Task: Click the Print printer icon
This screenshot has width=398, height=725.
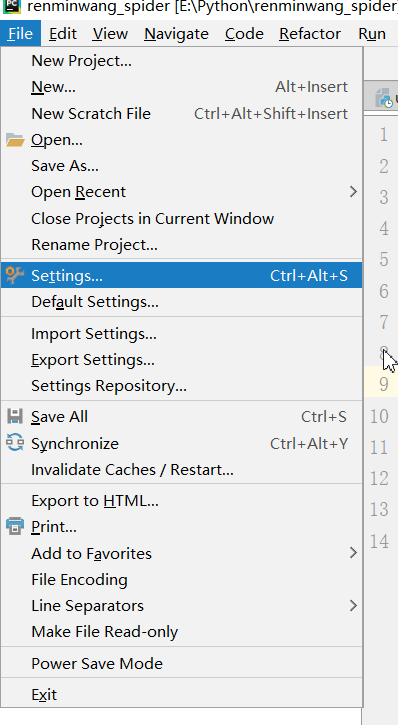Action: click(x=15, y=526)
